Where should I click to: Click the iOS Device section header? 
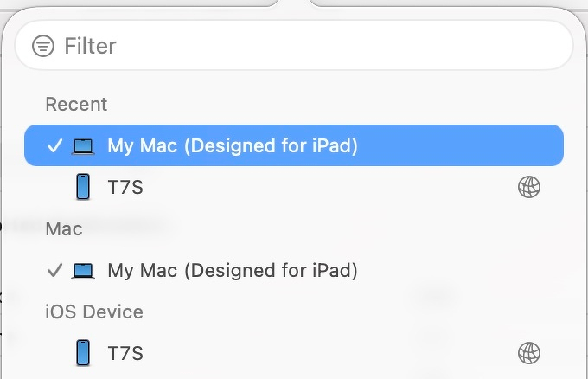click(x=94, y=312)
